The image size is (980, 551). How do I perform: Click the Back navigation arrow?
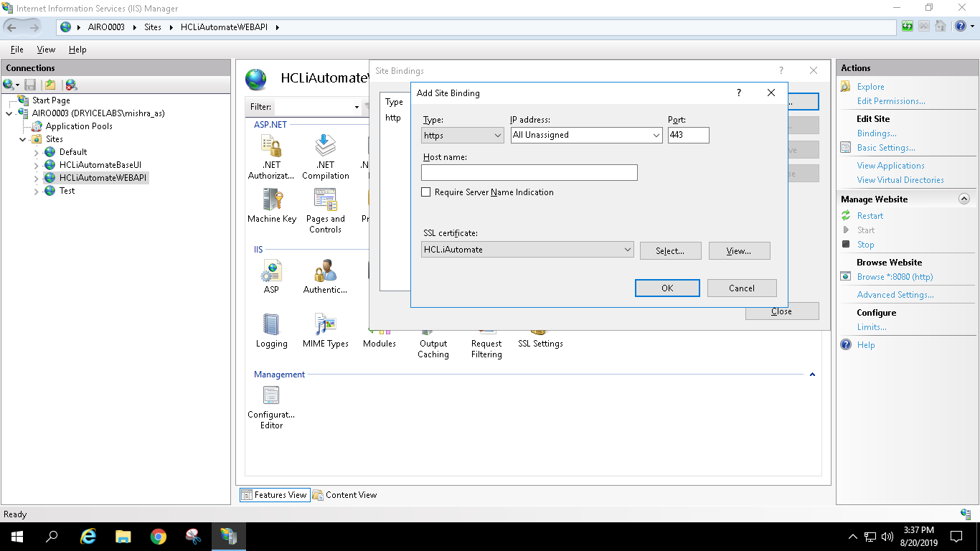pos(11,27)
